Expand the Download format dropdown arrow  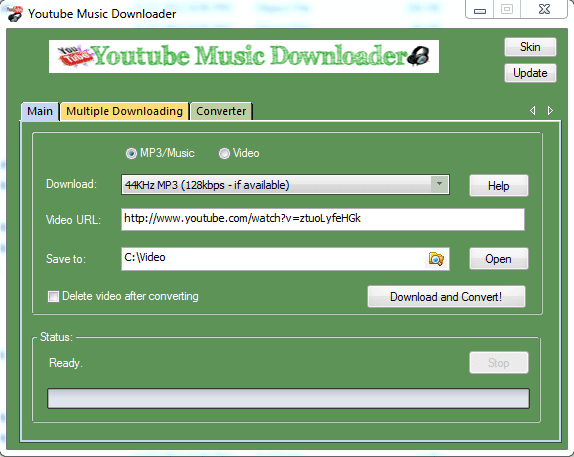pyautogui.click(x=439, y=184)
